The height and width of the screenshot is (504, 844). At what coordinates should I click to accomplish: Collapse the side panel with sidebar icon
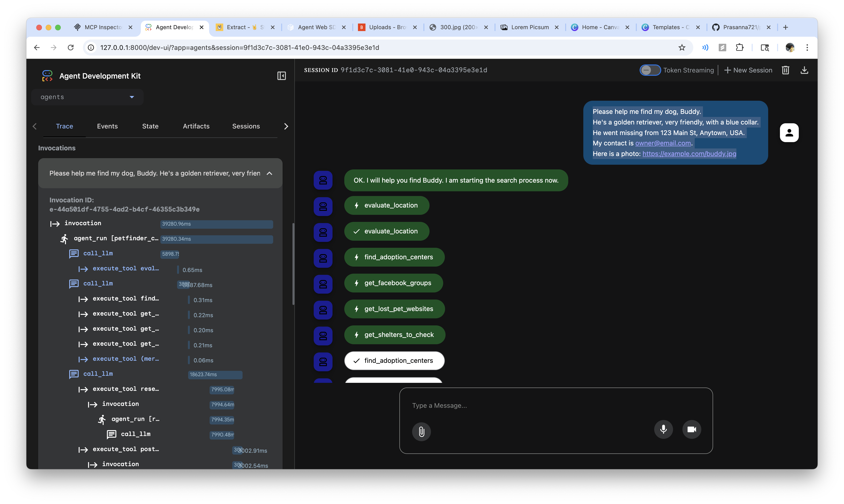coord(281,76)
